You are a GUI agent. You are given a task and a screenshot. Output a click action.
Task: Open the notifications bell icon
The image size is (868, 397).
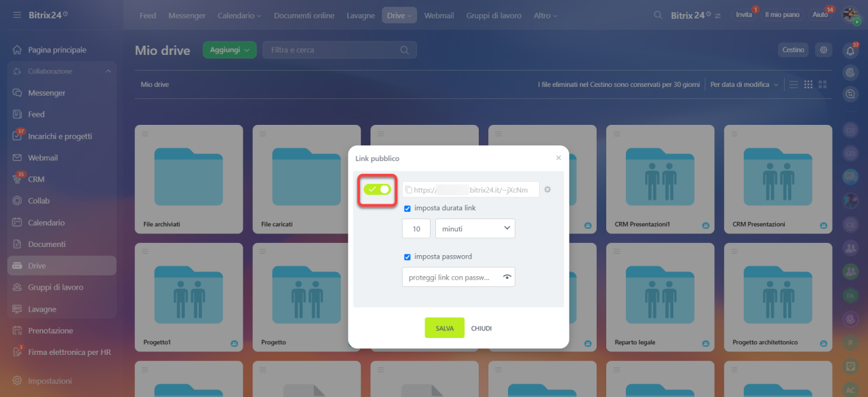click(850, 50)
